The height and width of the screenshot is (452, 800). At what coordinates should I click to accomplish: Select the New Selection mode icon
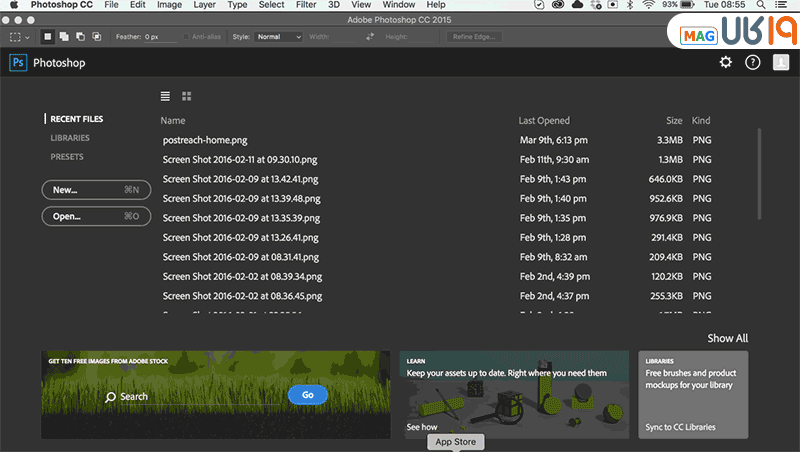[47, 37]
